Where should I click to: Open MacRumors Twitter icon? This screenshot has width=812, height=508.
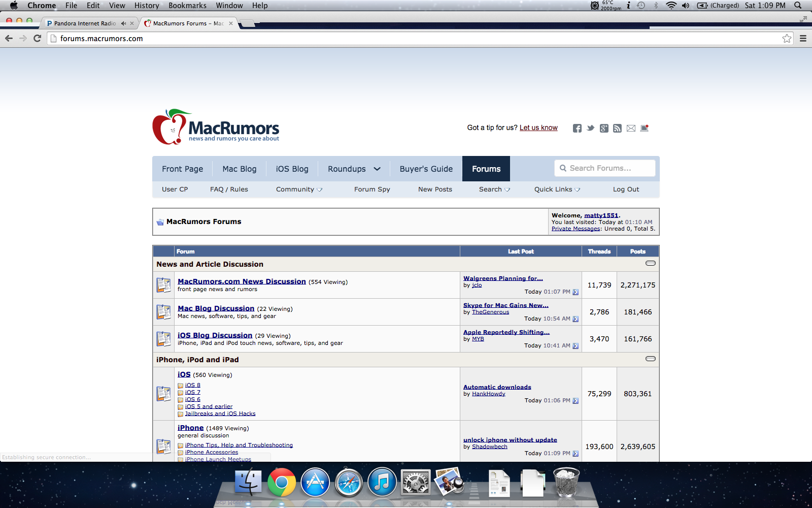(590, 128)
